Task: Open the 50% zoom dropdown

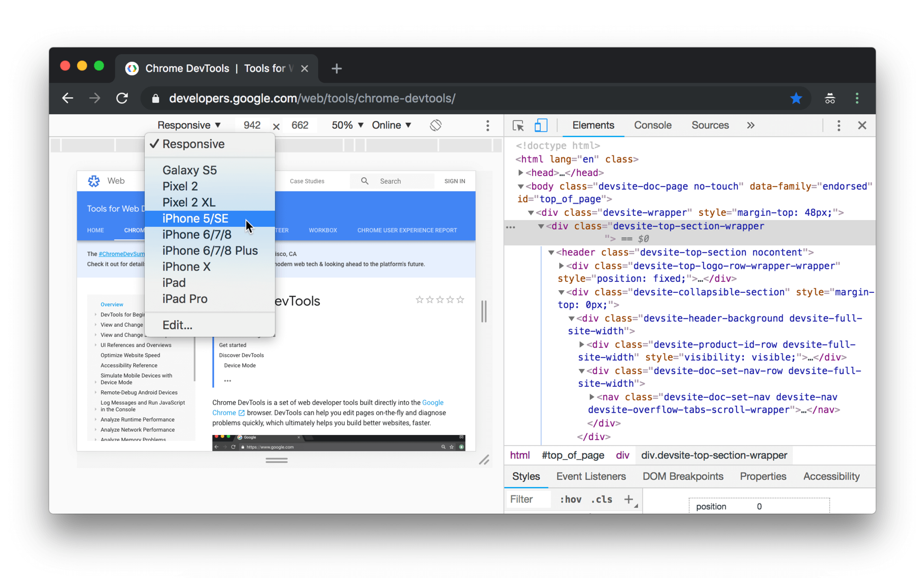Action: coord(347,125)
